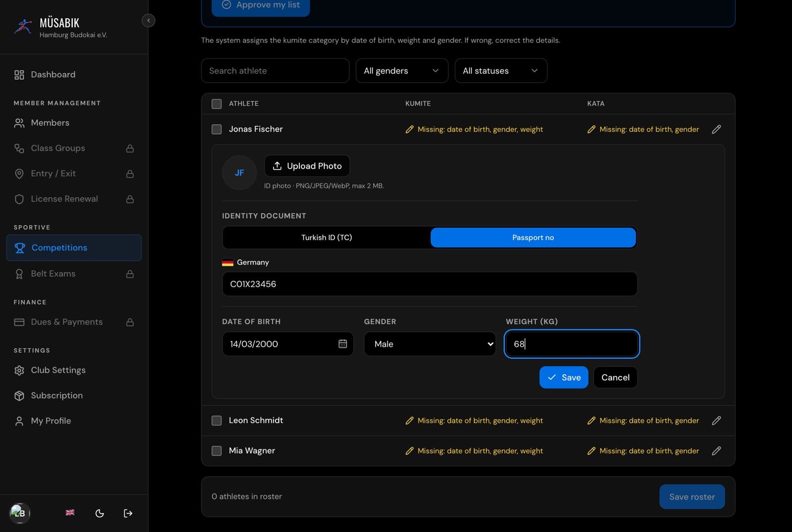Viewport: 792px width, 532px height.
Task: Open My Profile in the sidebar
Action: [74, 421]
